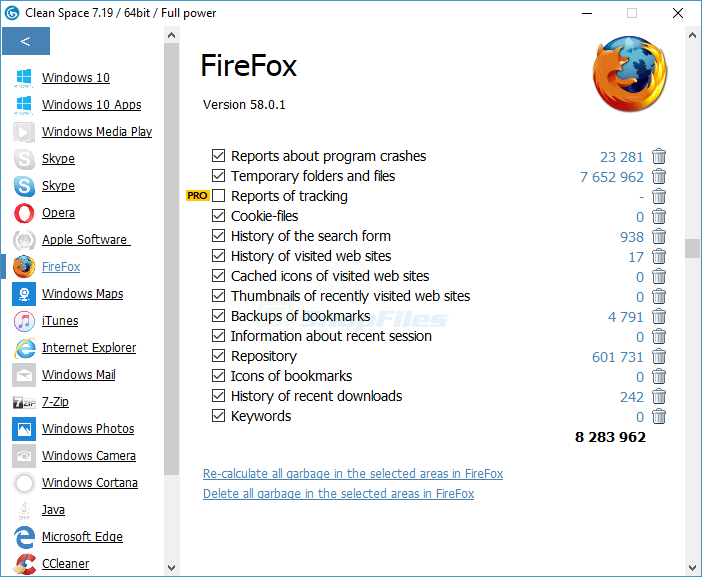Open the Windows Cortana link
The width and height of the screenshot is (702, 577).
(x=90, y=483)
